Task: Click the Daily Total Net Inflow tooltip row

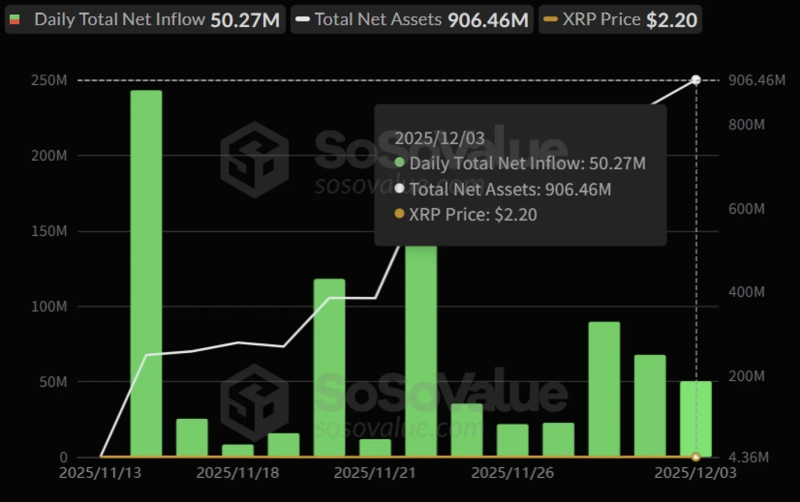Action: tap(520, 163)
